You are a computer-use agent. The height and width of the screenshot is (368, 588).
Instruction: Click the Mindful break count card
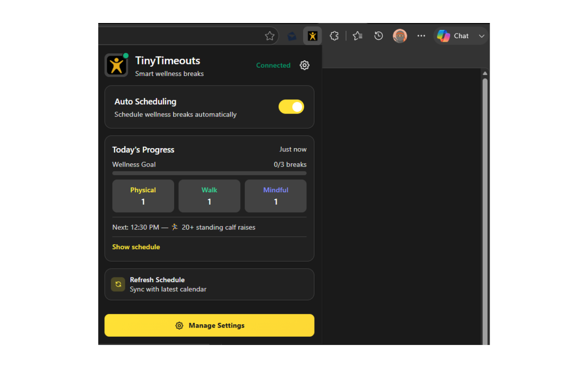[x=276, y=196]
